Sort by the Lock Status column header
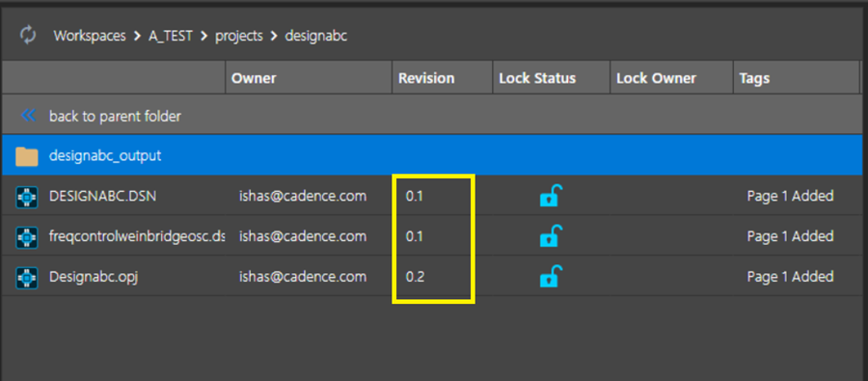Image resolution: width=868 pixels, height=381 pixels. coord(552,78)
